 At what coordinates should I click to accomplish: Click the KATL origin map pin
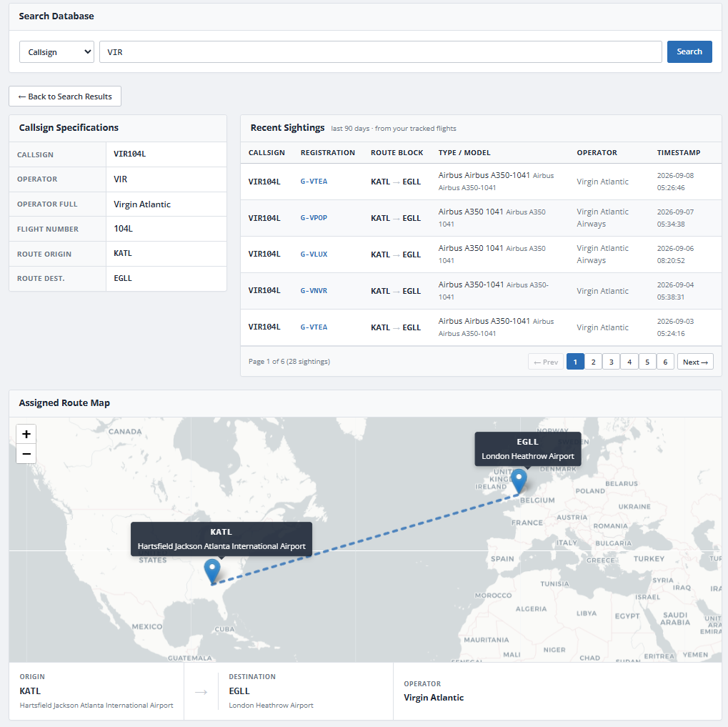(x=212, y=571)
